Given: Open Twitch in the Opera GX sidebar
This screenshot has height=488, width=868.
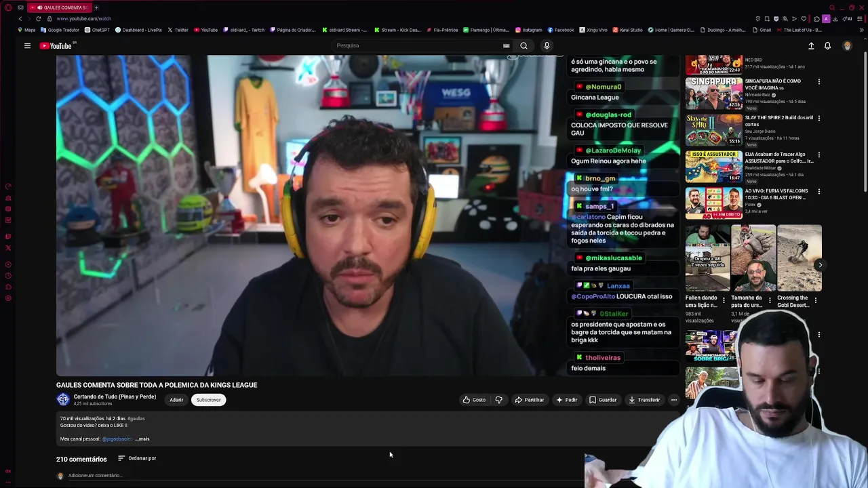Looking at the screenshot, I should [8, 237].
